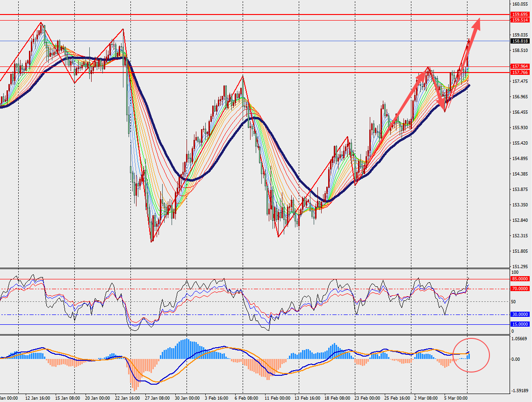Image resolution: width=532 pixels, height=402 pixels.
Task: Click the oscillator scale value 50
Action: coord(513,301)
